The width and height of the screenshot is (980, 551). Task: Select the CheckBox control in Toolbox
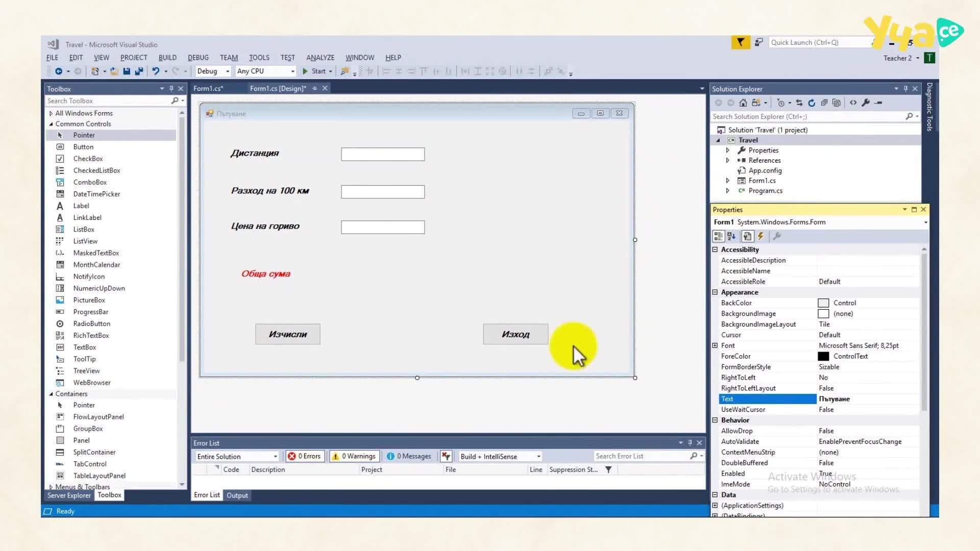[x=88, y=159]
